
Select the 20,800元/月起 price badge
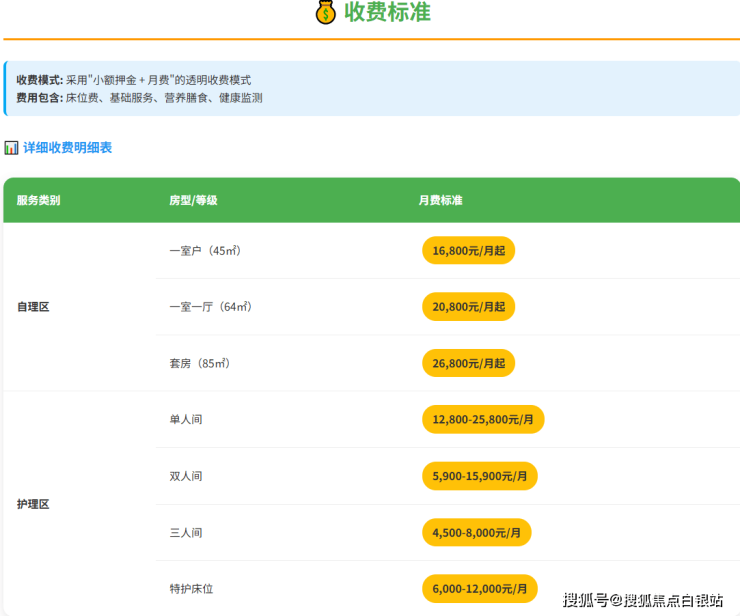pyautogui.click(x=468, y=306)
